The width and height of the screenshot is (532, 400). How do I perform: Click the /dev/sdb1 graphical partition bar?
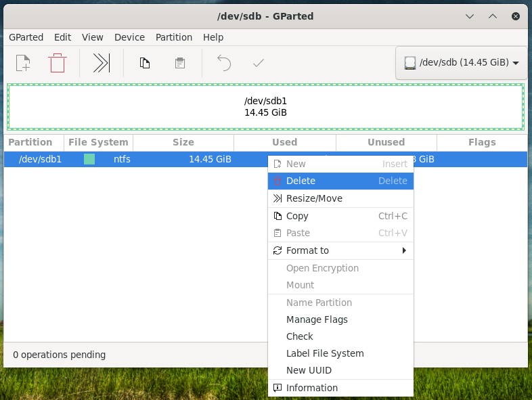click(265, 107)
